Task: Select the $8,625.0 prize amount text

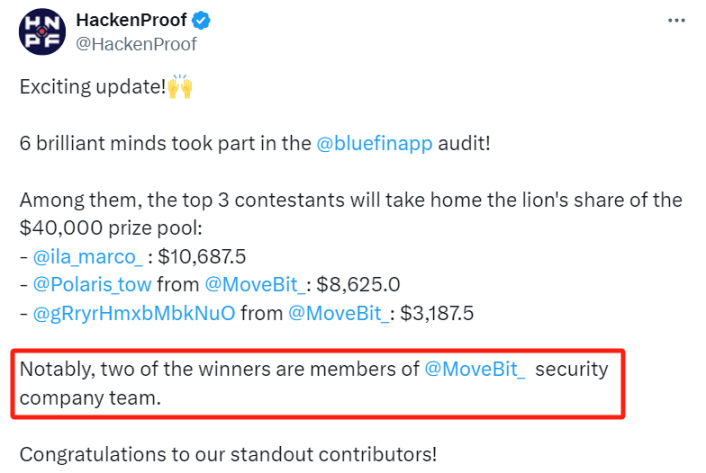Action: (358, 284)
